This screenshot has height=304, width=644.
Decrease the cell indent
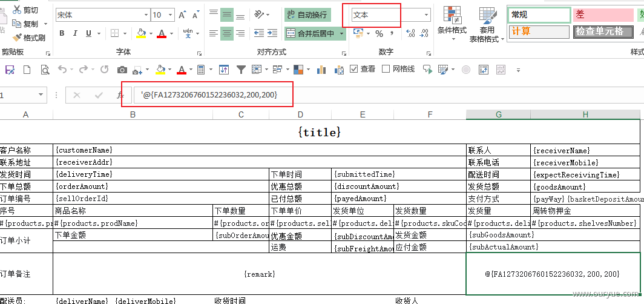coord(259,33)
